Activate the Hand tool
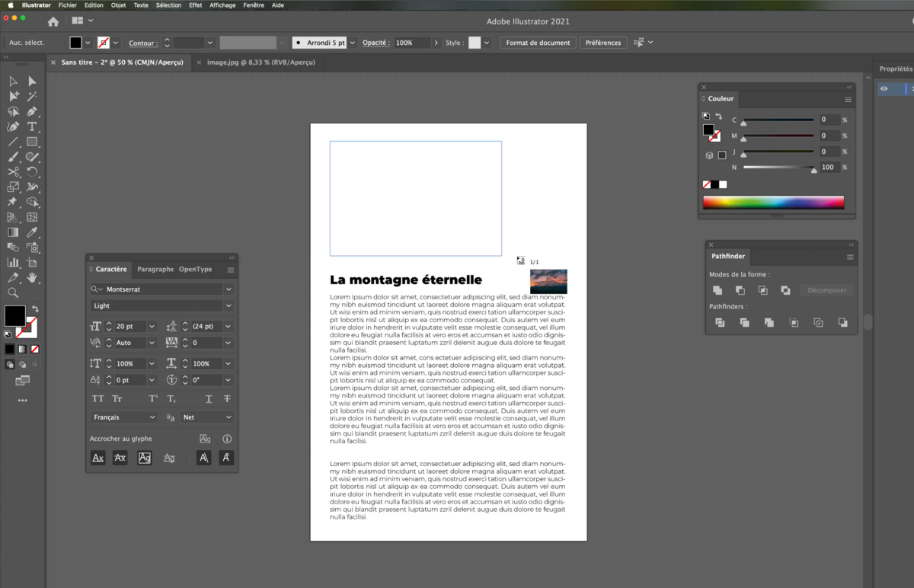Image resolution: width=914 pixels, height=588 pixels. pos(32,278)
